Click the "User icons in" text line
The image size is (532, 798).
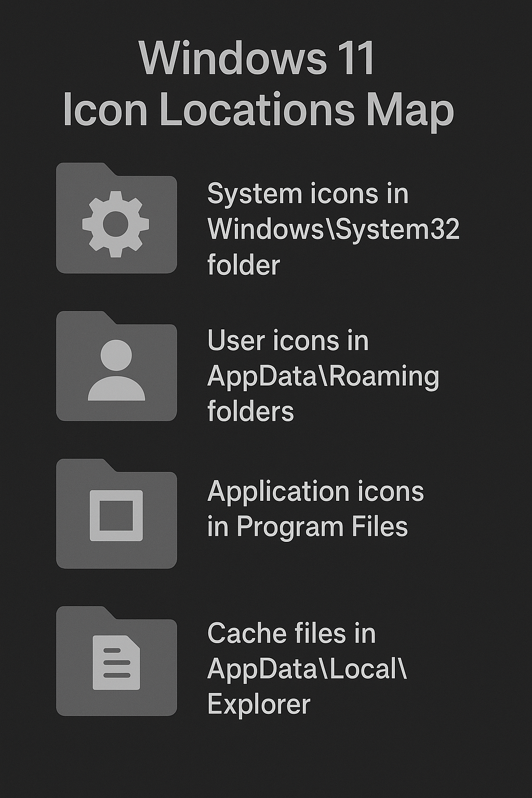click(288, 341)
